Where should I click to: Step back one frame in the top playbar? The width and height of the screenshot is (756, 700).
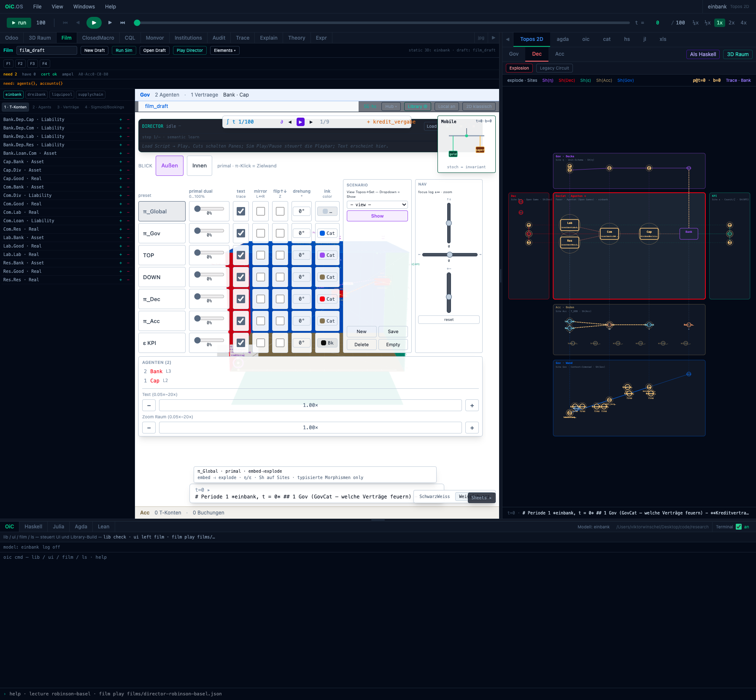pos(78,23)
